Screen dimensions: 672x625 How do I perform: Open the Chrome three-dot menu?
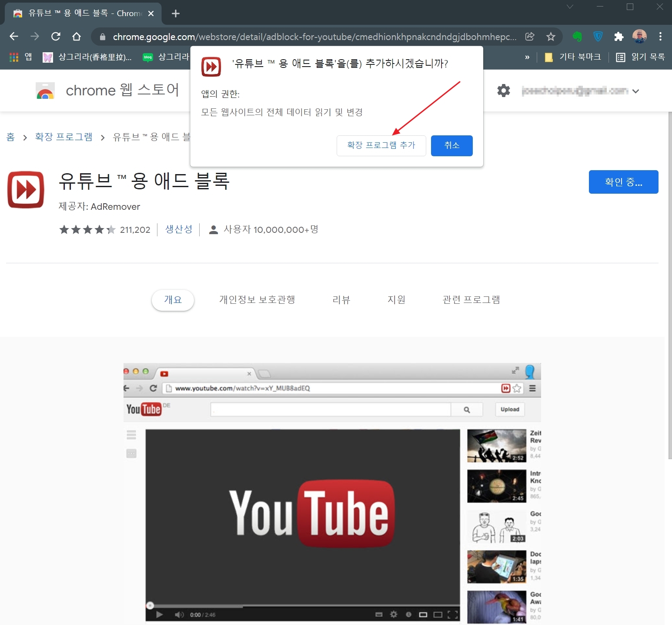click(660, 37)
